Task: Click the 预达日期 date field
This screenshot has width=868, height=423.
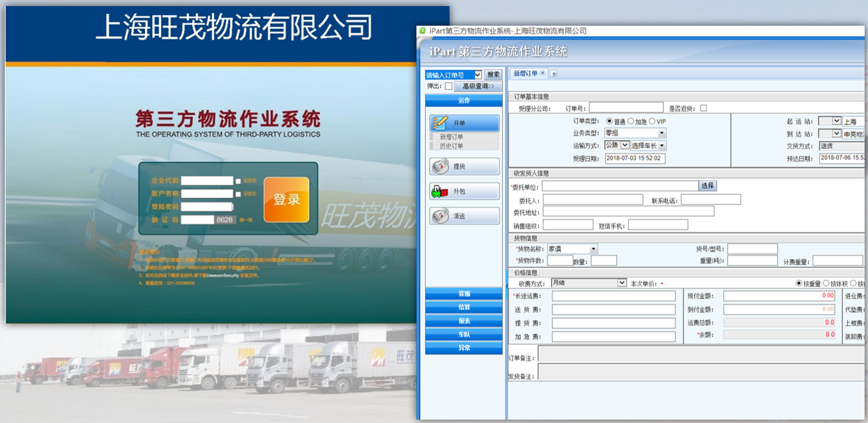Action: pos(842,158)
